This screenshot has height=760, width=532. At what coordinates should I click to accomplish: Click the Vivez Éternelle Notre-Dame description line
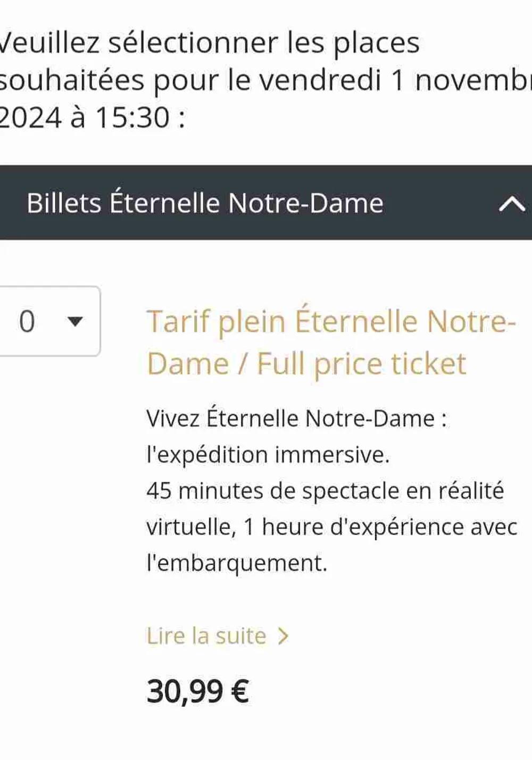pyautogui.click(x=297, y=419)
